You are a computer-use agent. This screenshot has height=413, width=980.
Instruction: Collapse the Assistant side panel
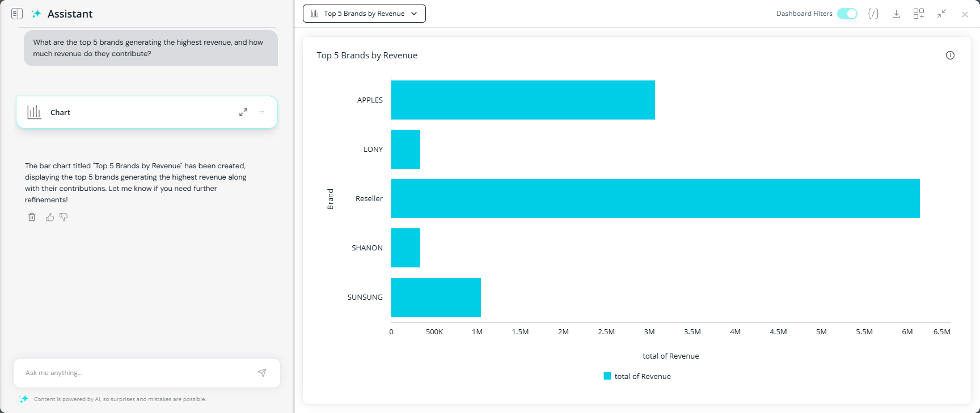17,14
